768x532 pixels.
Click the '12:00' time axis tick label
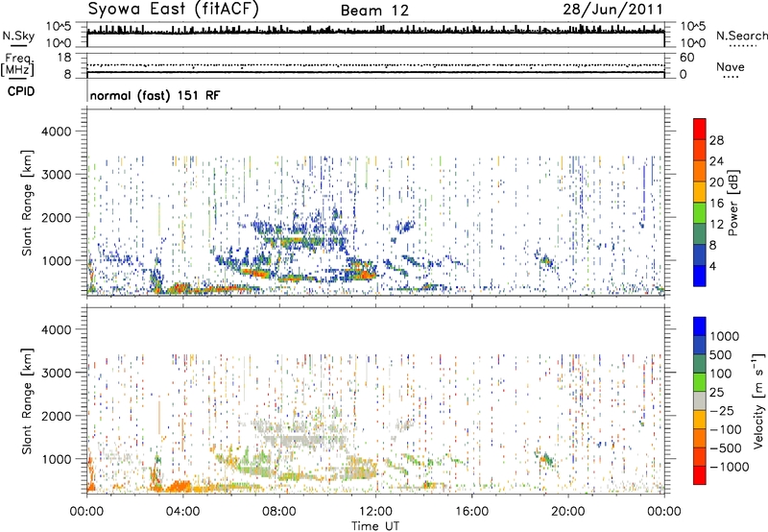[x=375, y=512]
